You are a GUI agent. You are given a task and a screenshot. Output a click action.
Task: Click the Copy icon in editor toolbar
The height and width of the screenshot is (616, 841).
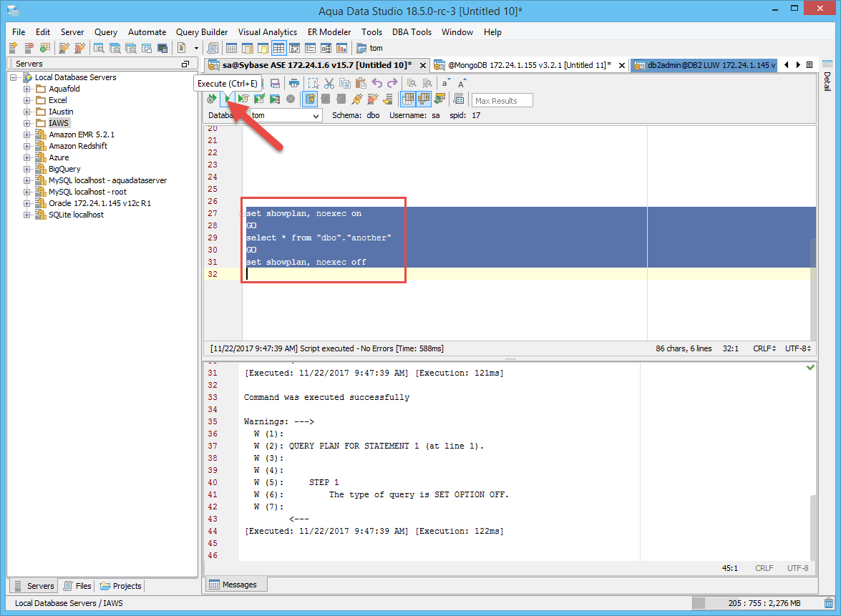[x=345, y=83]
